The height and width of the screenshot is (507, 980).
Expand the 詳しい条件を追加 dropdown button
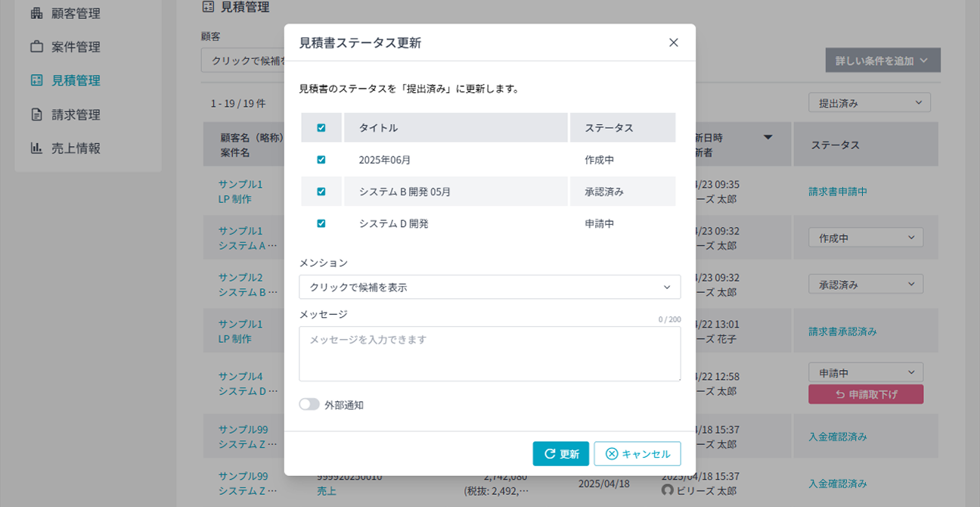point(882,61)
